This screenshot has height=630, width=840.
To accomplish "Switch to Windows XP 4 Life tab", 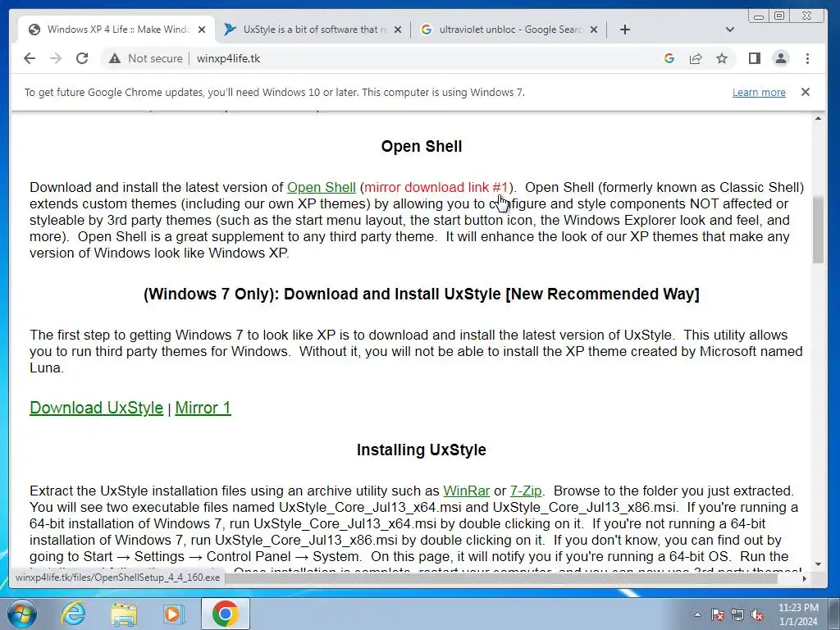I will [116, 30].
